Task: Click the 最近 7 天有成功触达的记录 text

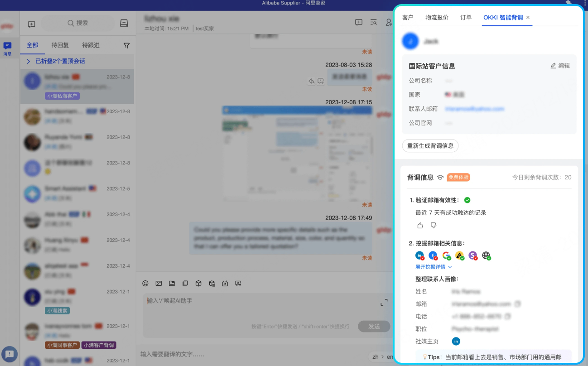Action: click(451, 212)
